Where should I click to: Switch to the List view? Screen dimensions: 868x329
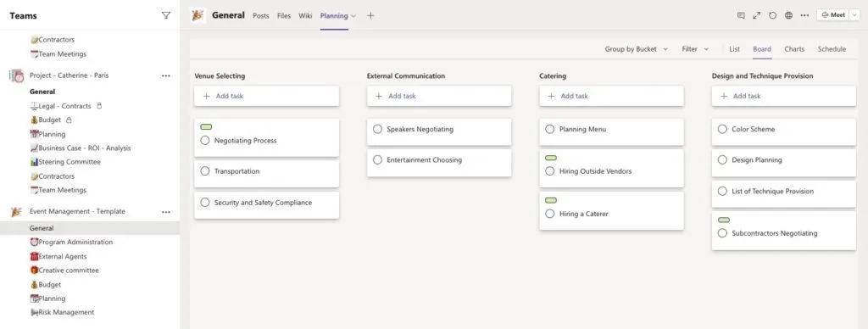click(735, 49)
